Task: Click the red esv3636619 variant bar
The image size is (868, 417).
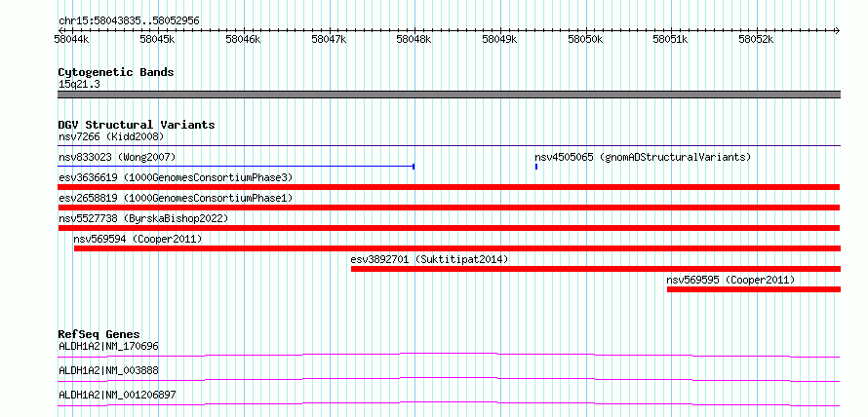Action: [449, 187]
